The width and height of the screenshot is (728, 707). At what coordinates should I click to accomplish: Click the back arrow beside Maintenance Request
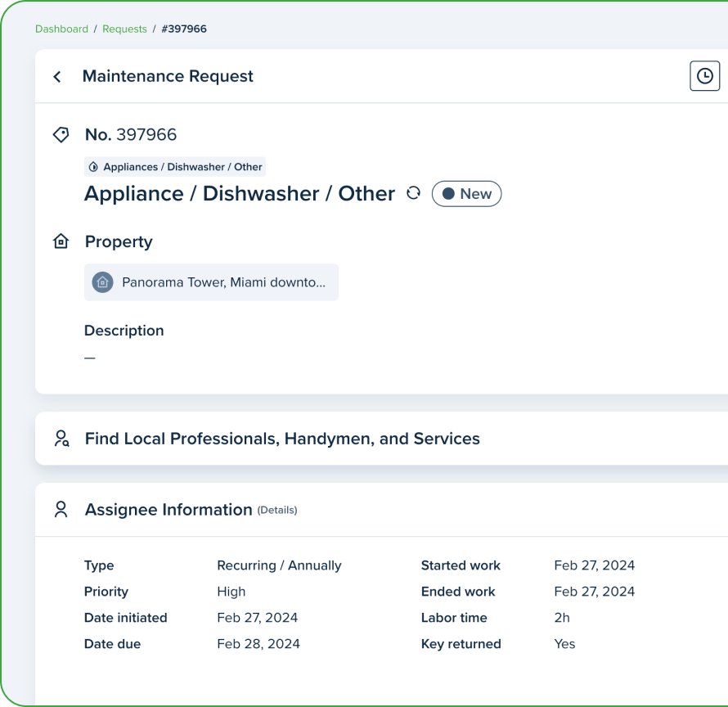click(x=57, y=76)
